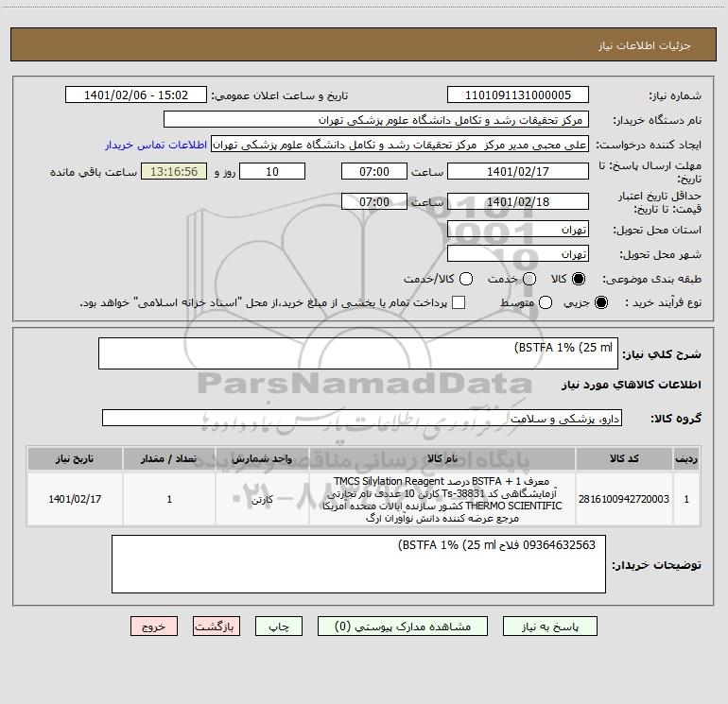This screenshot has height=704, width=728.
Task: Click the price validity time 07:00 field
Action: pyautogui.click(x=374, y=201)
